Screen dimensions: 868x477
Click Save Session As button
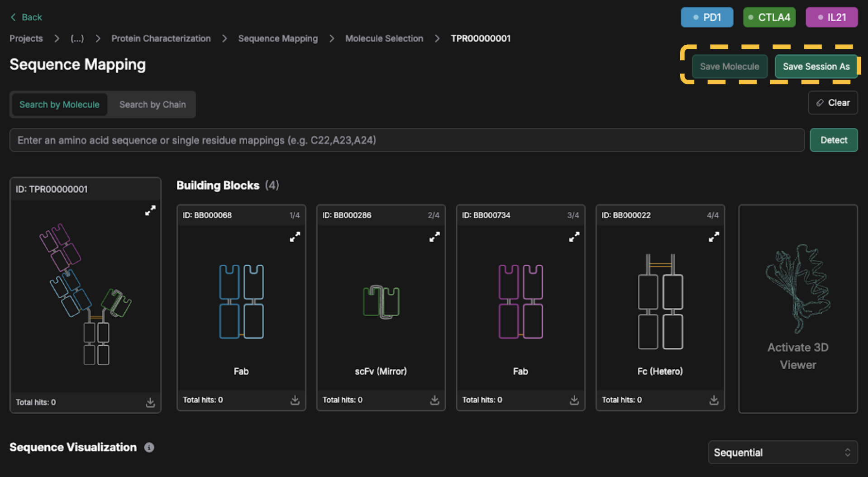(816, 67)
